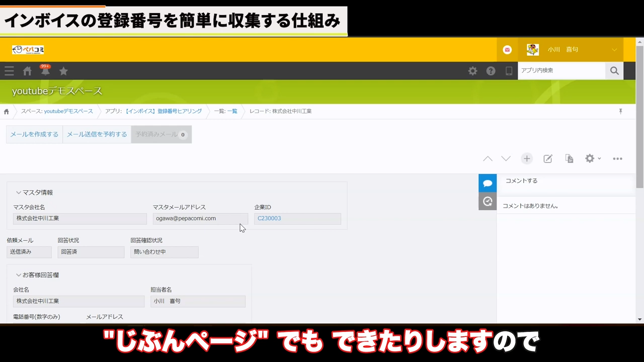Click the user avatar picture

533,49
